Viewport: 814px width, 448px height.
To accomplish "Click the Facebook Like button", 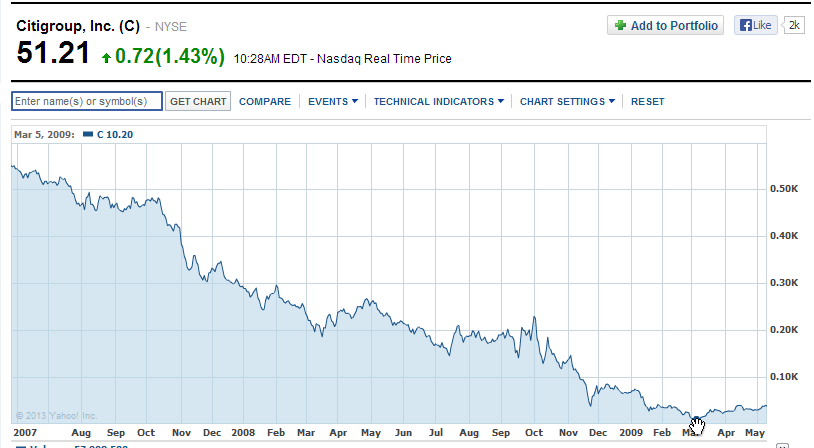I will [755, 25].
